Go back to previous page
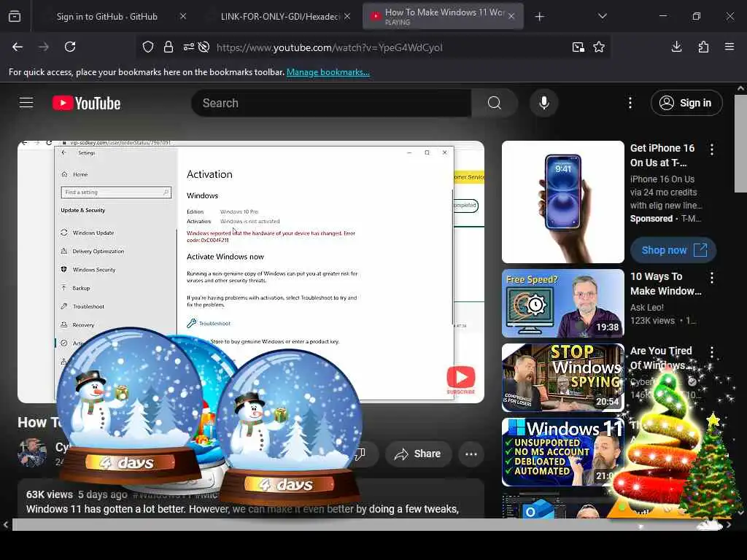The image size is (747, 560). click(18, 47)
